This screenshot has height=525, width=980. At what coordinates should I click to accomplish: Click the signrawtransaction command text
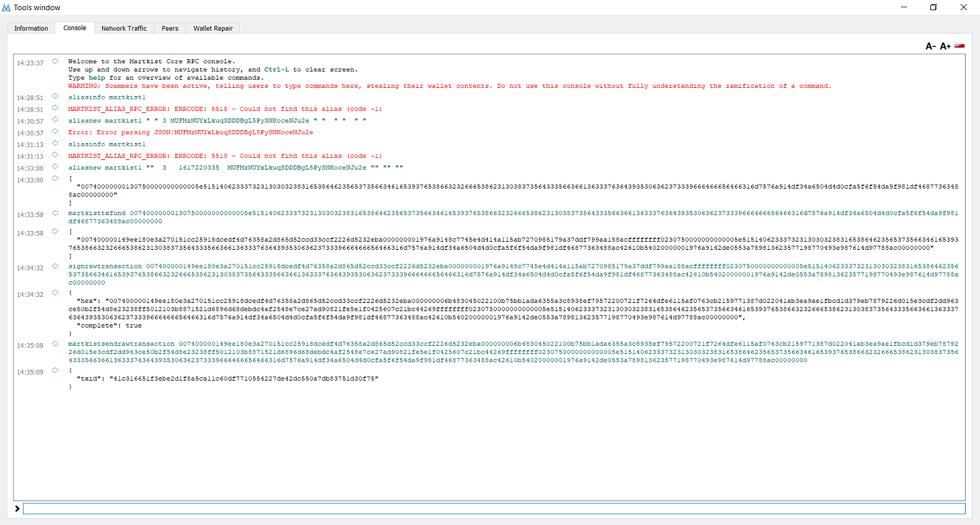click(x=513, y=274)
